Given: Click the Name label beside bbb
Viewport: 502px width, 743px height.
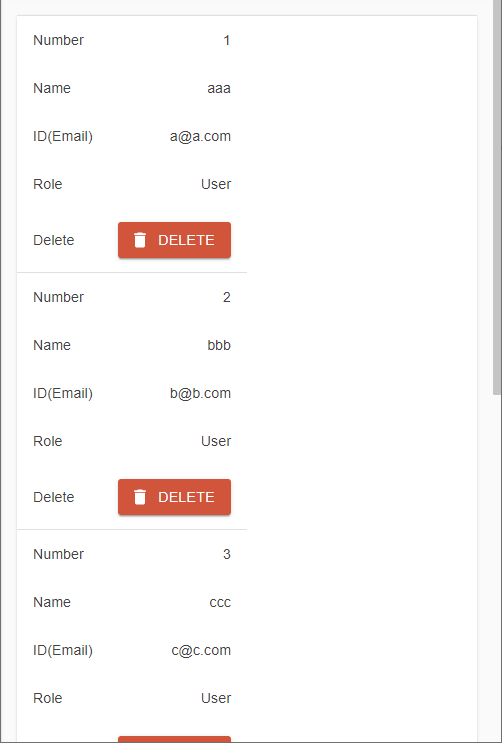Looking at the screenshot, I should click(52, 345).
